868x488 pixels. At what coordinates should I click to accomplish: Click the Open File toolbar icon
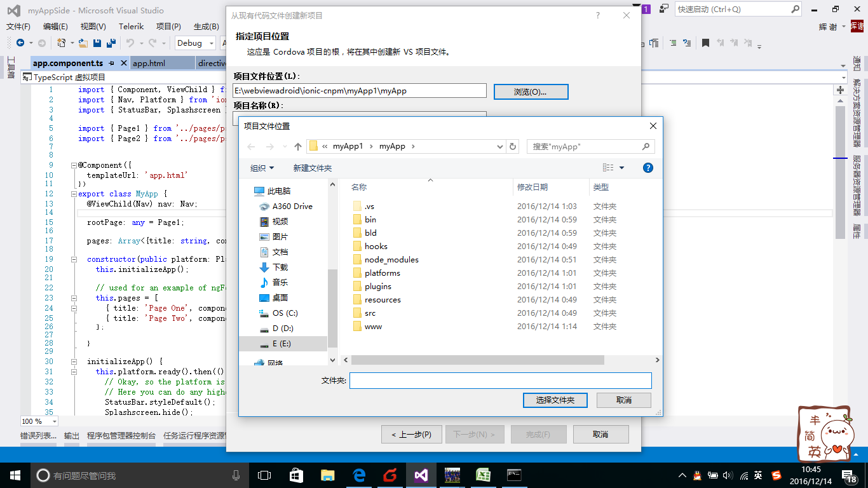pos(83,43)
